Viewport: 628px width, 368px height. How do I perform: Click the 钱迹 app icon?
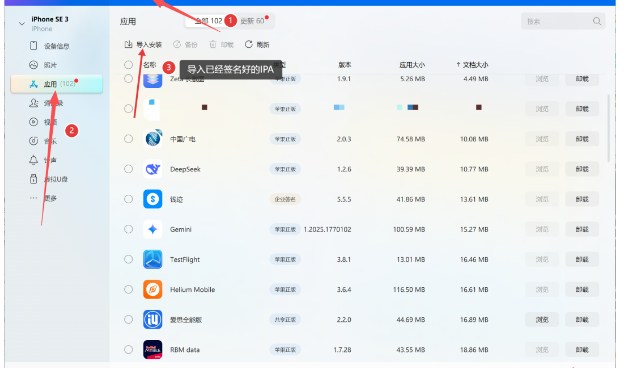click(153, 199)
